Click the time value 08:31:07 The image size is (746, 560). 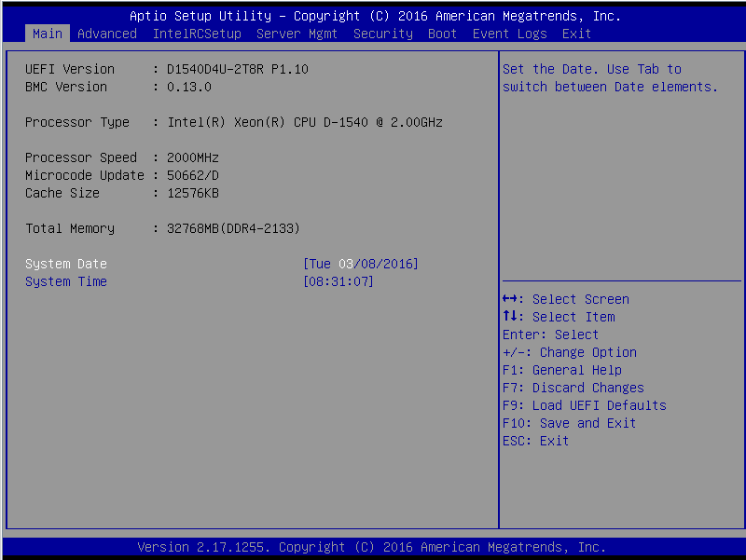point(338,281)
